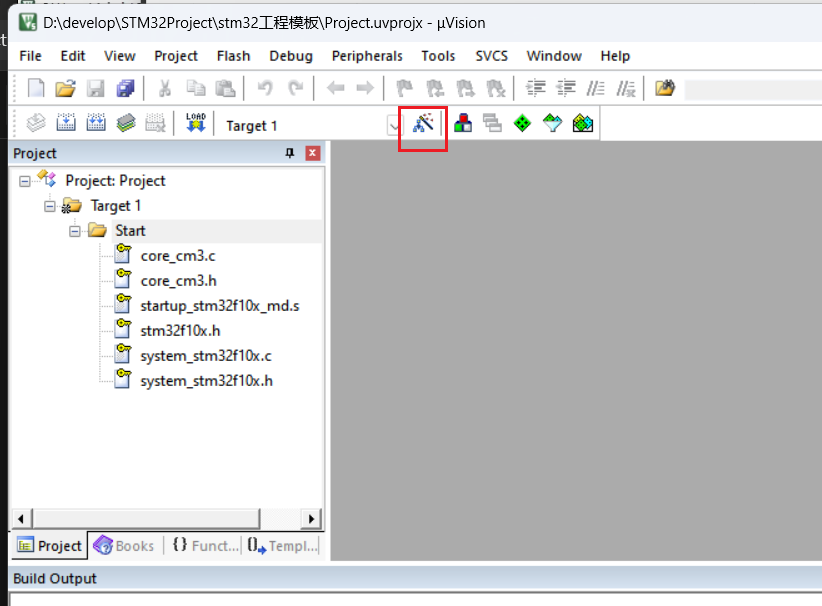This screenshot has width=822, height=606.
Task: Click the Rebuild all target files icon
Action: click(x=96, y=123)
